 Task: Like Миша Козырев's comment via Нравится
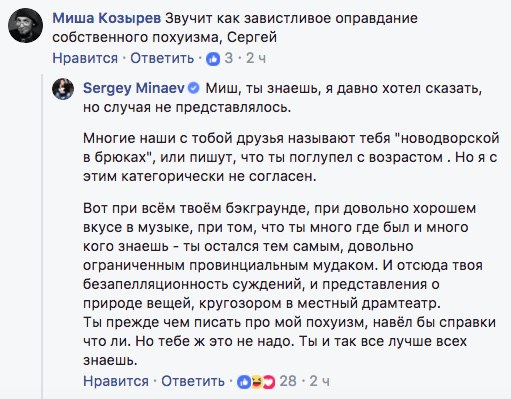pos(85,58)
